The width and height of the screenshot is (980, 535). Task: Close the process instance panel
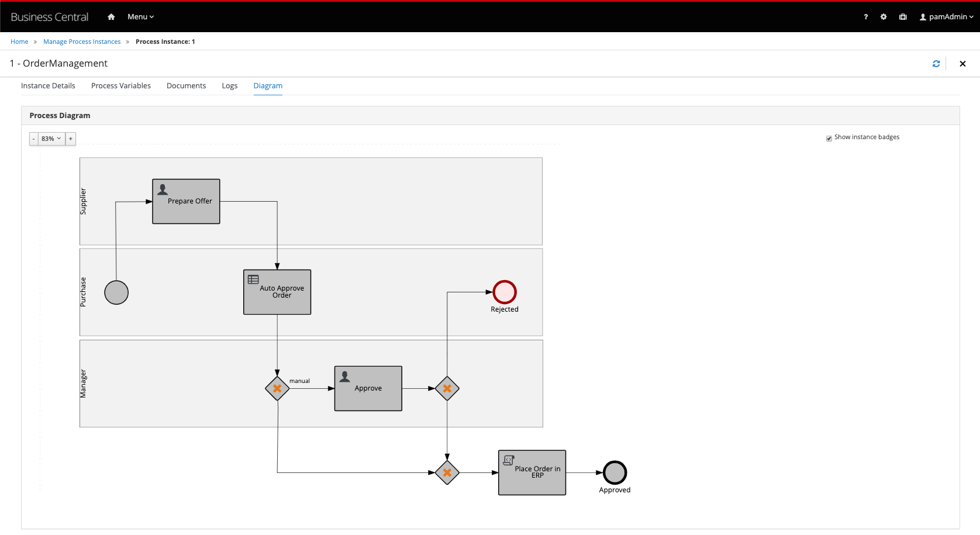pyautogui.click(x=962, y=64)
